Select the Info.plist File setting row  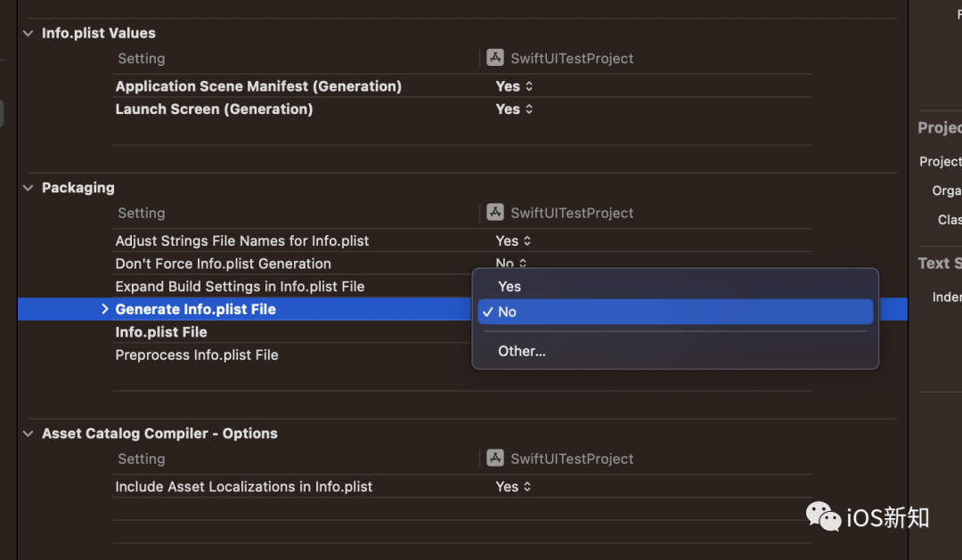tap(161, 332)
